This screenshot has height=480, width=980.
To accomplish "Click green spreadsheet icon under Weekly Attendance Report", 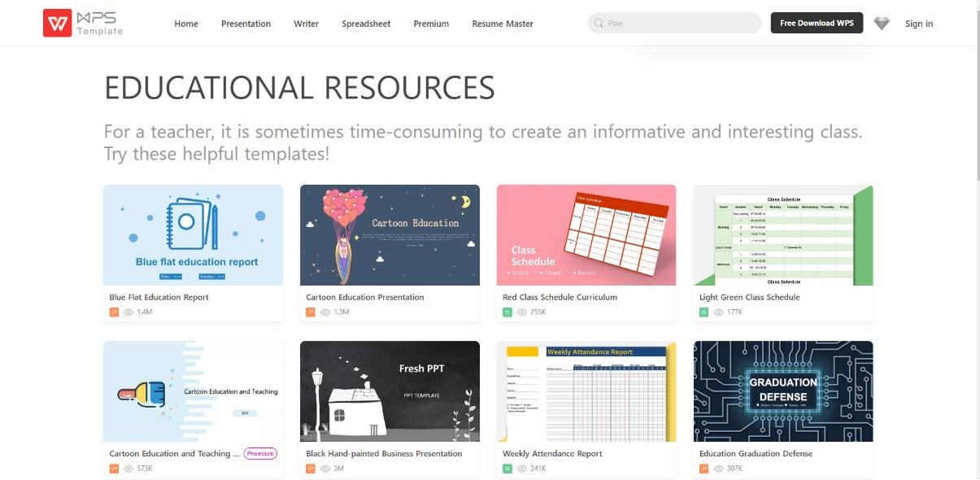I will click(506, 468).
